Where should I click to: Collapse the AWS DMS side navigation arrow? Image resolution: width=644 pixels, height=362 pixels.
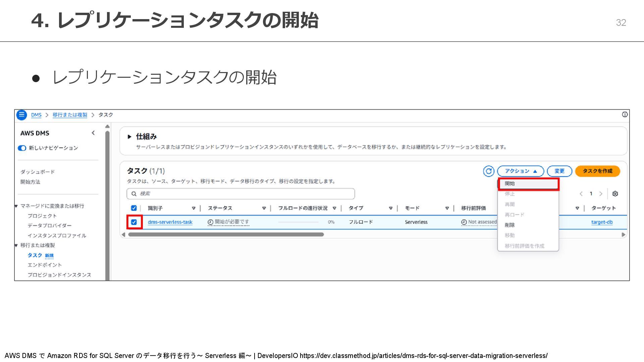(x=93, y=133)
